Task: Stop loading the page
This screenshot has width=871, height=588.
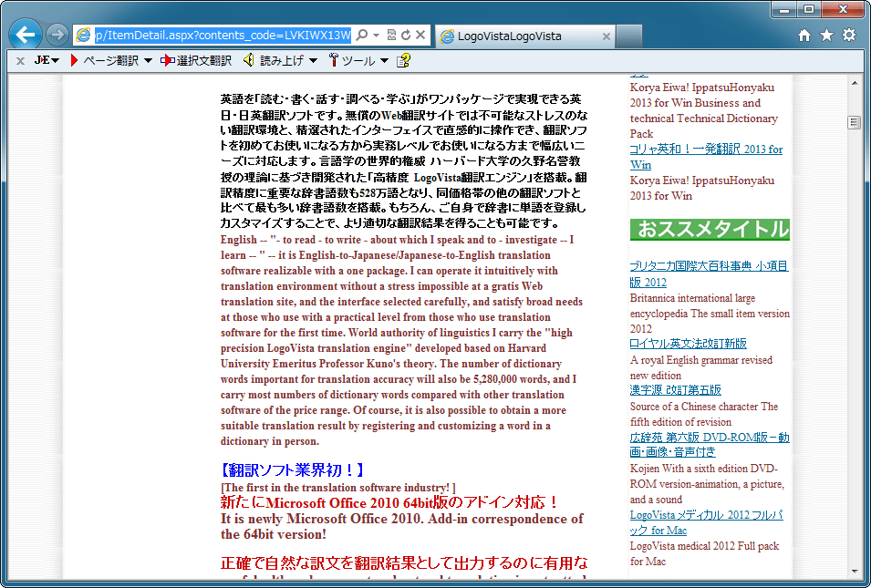Action: pyautogui.click(x=420, y=36)
